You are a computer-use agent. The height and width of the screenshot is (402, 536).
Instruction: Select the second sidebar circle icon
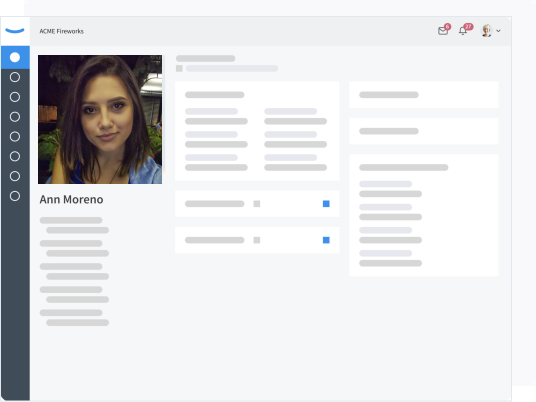15,77
